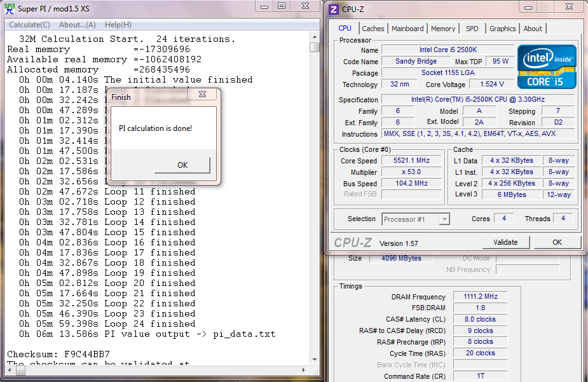Screen dimensions: 588x382
Task: Click the Checksum: F9C44BB7 line in Super PI
Action: point(58,354)
